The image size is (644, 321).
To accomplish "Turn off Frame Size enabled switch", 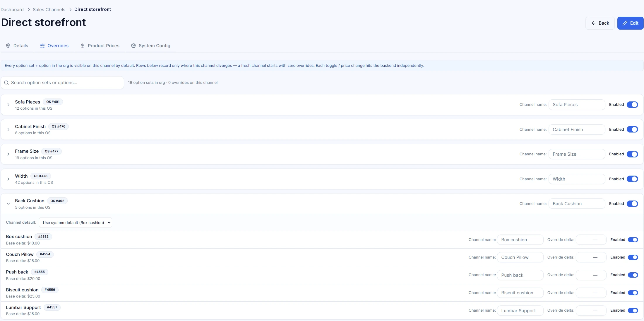I will click(x=632, y=154).
